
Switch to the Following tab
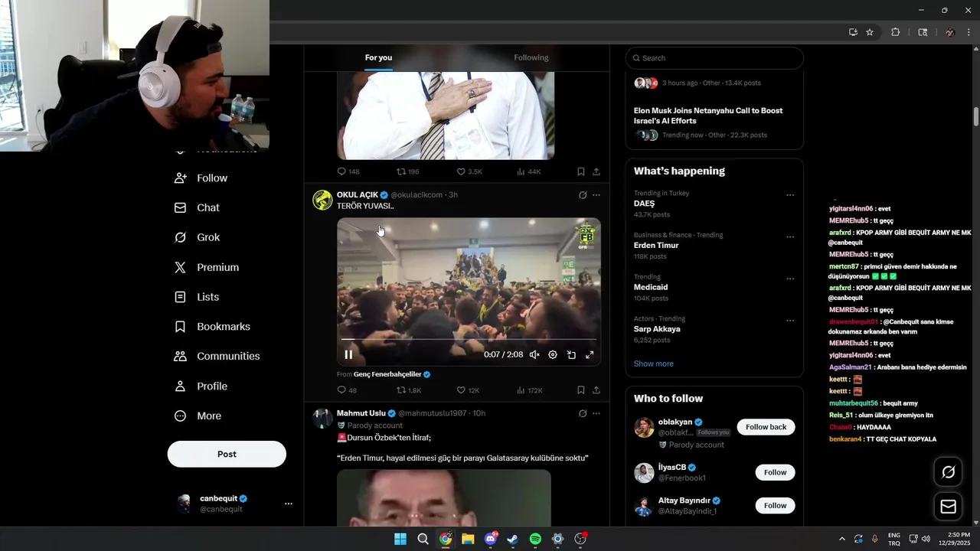pos(531,57)
